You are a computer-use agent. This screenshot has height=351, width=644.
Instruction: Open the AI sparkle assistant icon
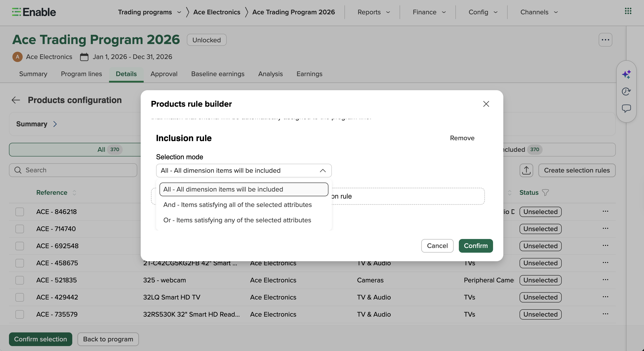click(626, 74)
